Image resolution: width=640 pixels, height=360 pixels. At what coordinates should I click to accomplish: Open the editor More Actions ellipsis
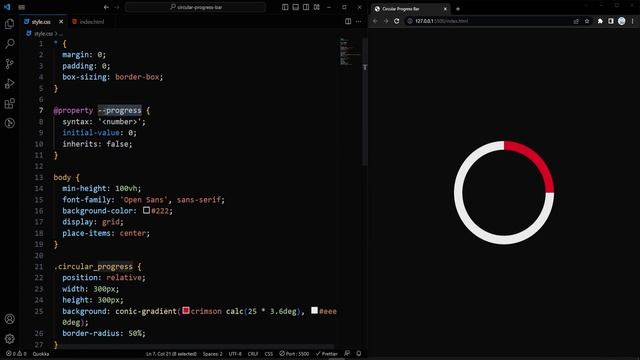(358, 22)
